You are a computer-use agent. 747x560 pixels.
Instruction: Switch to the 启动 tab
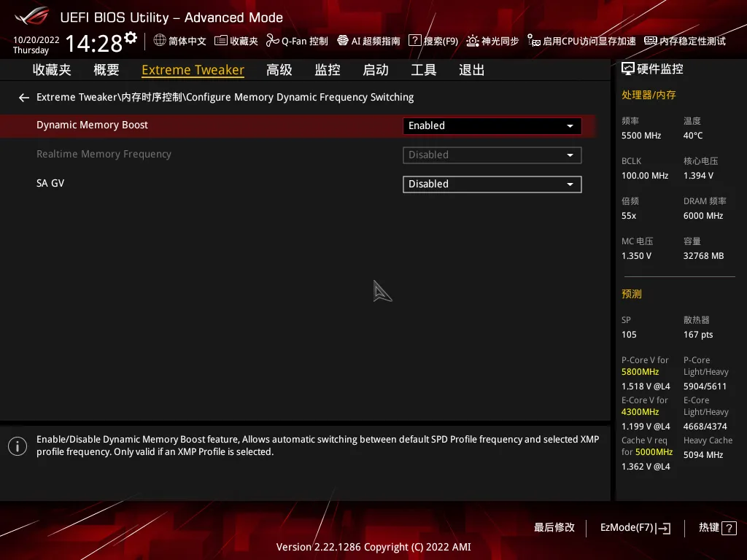point(376,70)
